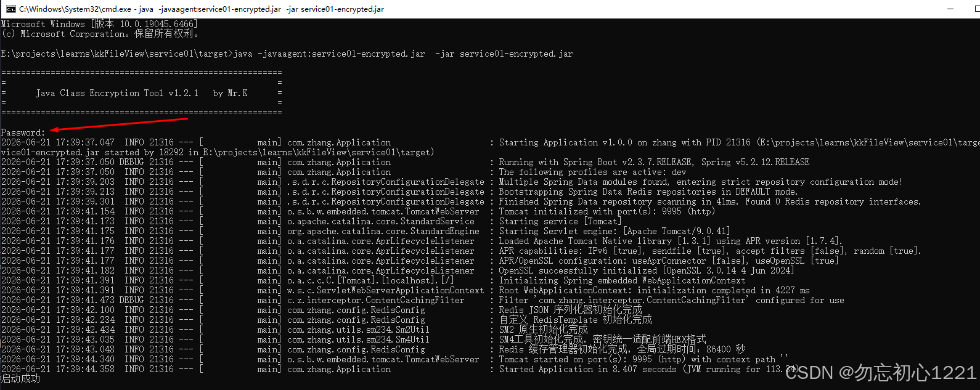
Task: Click 'SM2 原生初始化完成' message
Action: 544,330
